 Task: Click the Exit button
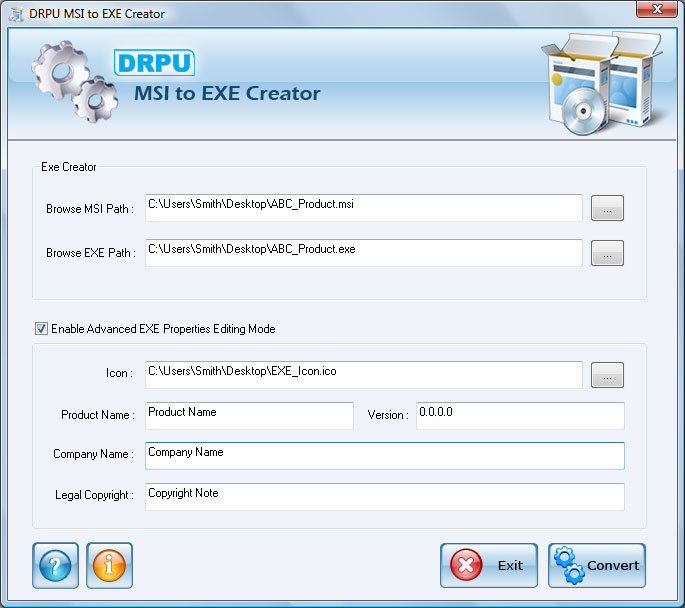point(489,565)
